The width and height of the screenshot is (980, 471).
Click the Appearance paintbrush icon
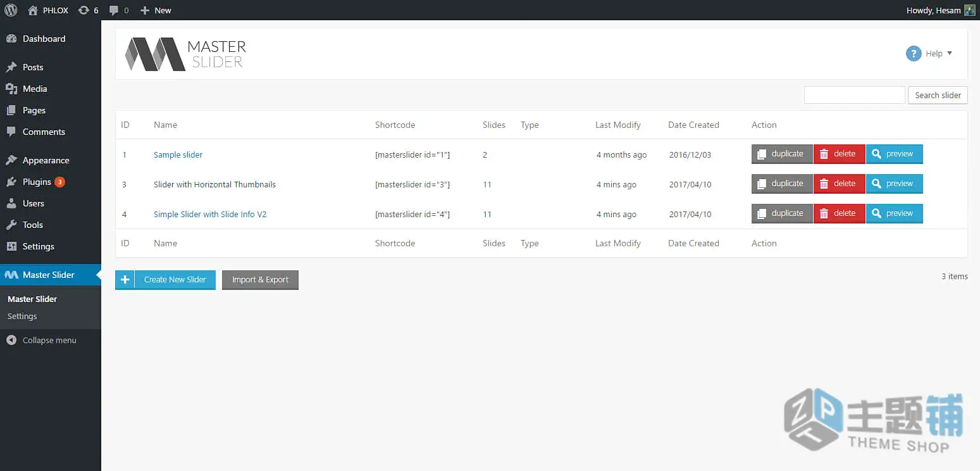pos(11,160)
